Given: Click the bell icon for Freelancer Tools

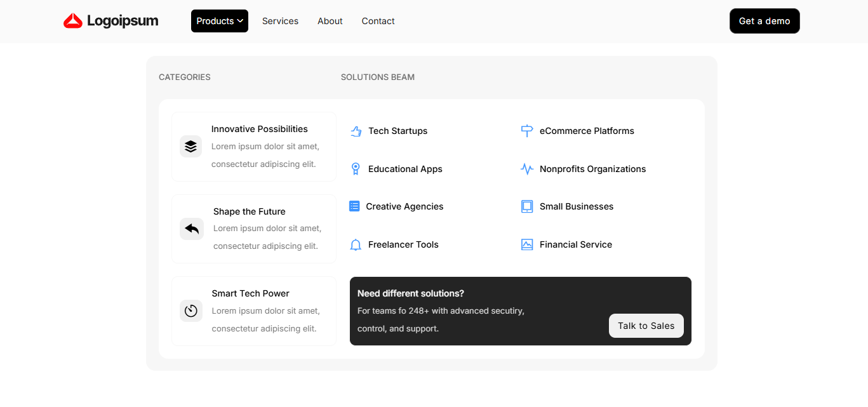Looking at the screenshot, I should (x=356, y=245).
